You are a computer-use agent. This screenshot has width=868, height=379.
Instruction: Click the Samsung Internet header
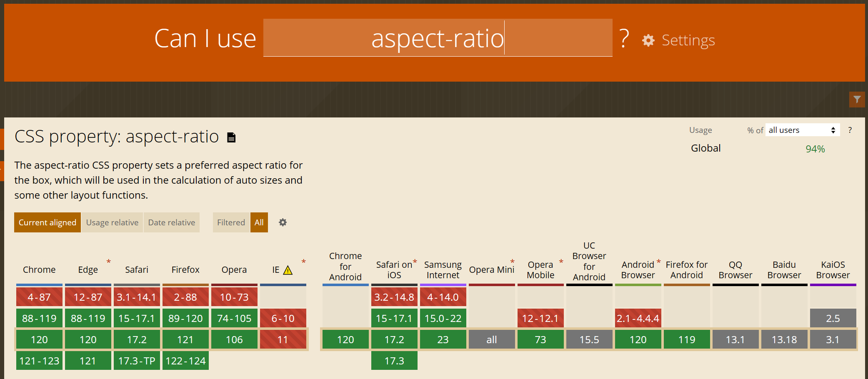point(443,270)
